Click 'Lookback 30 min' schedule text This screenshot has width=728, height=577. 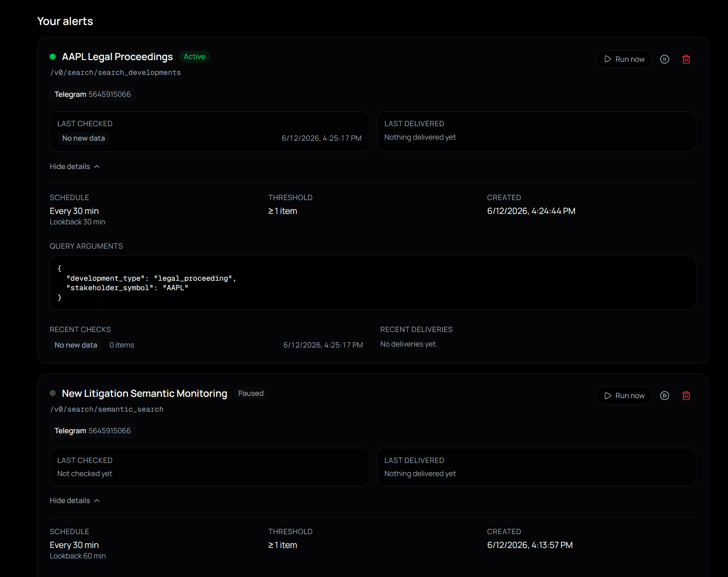coord(77,222)
